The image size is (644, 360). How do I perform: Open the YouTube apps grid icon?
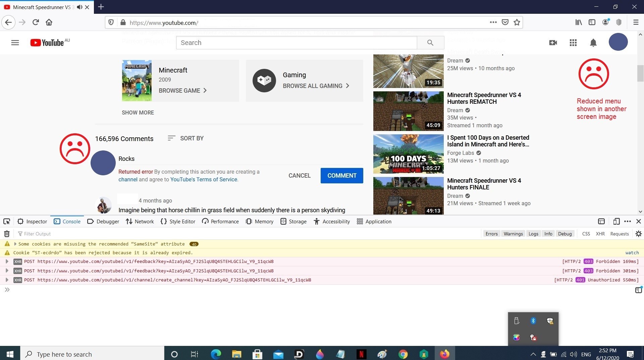[x=573, y=43]
